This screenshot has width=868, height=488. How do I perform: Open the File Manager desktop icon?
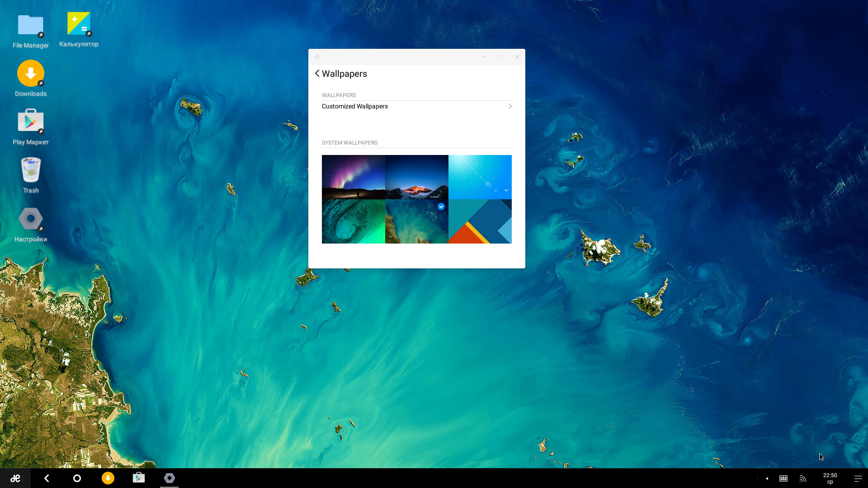point(31,31)
